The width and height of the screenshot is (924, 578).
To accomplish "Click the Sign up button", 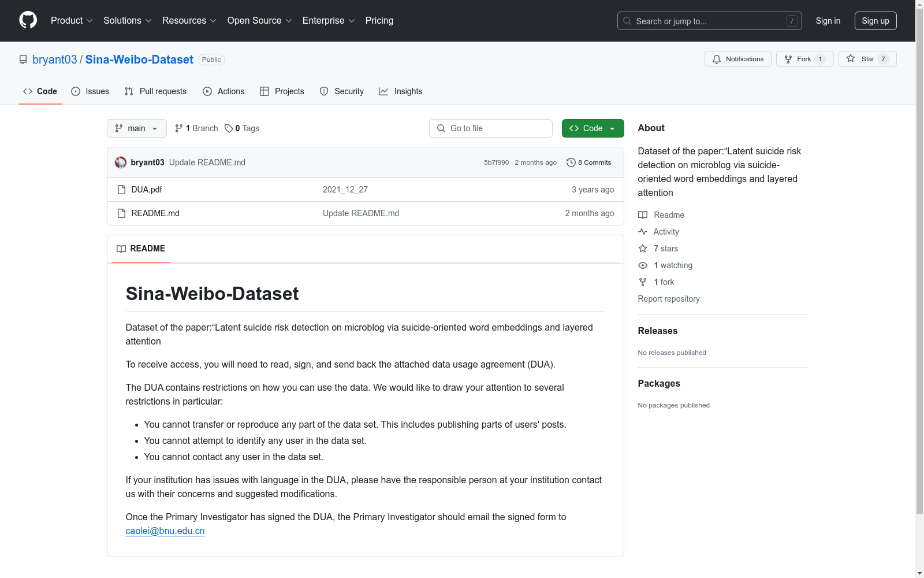I will click(x=875, y=21).
